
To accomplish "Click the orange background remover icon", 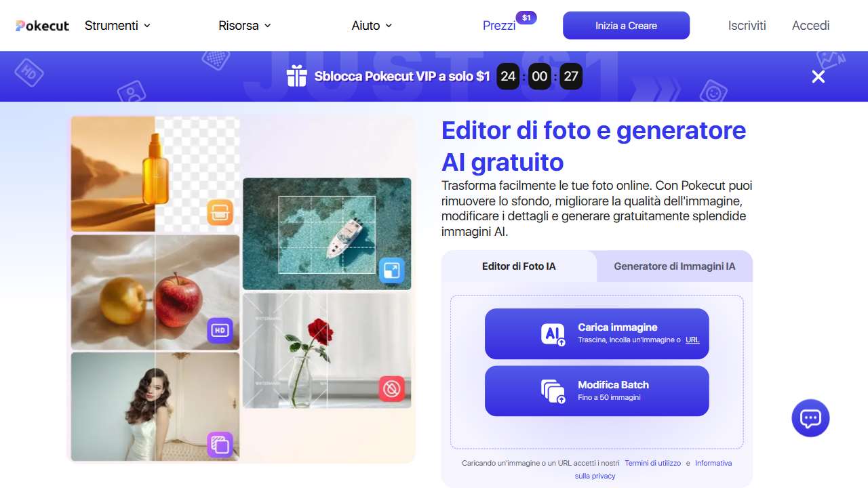I will [220, 212].
